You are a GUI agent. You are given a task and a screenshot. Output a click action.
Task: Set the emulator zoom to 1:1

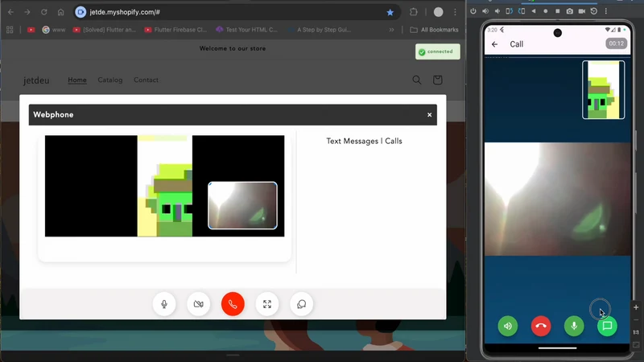[636, 332]
